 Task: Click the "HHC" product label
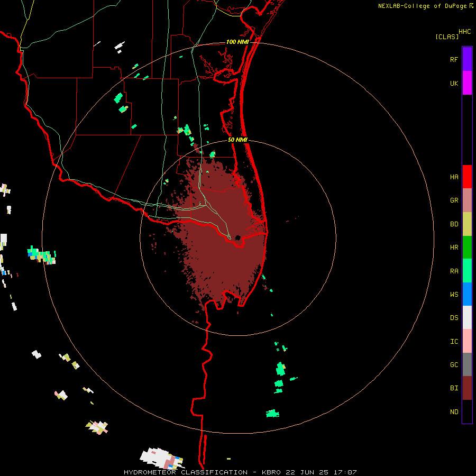pos(465,32)
